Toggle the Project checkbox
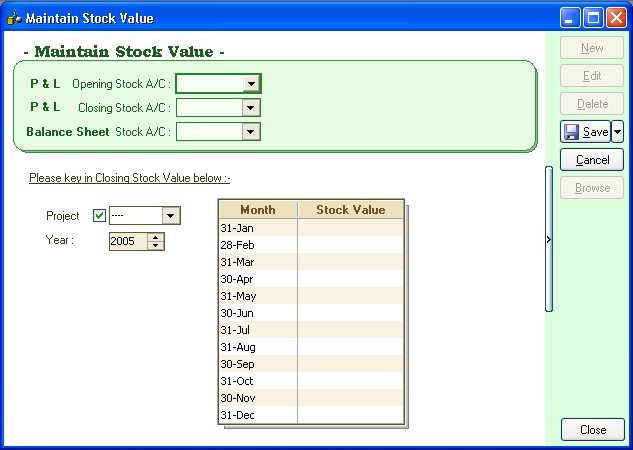This screenshot has width=633, height=450. (x=99, y=216)
